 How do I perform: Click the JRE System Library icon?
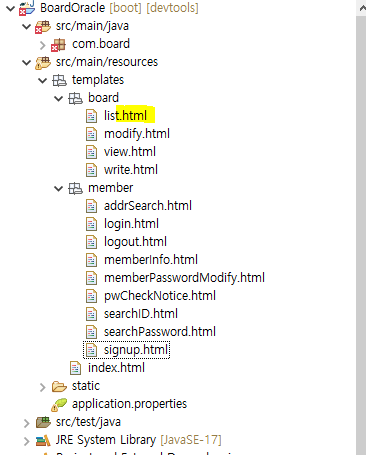(x=43, y=441)
